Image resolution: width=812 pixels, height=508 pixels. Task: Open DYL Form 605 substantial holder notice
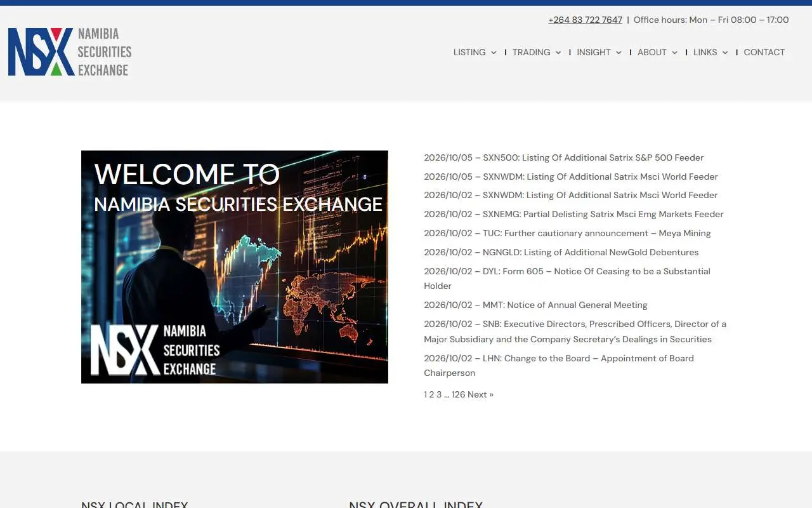coord(567,278)
